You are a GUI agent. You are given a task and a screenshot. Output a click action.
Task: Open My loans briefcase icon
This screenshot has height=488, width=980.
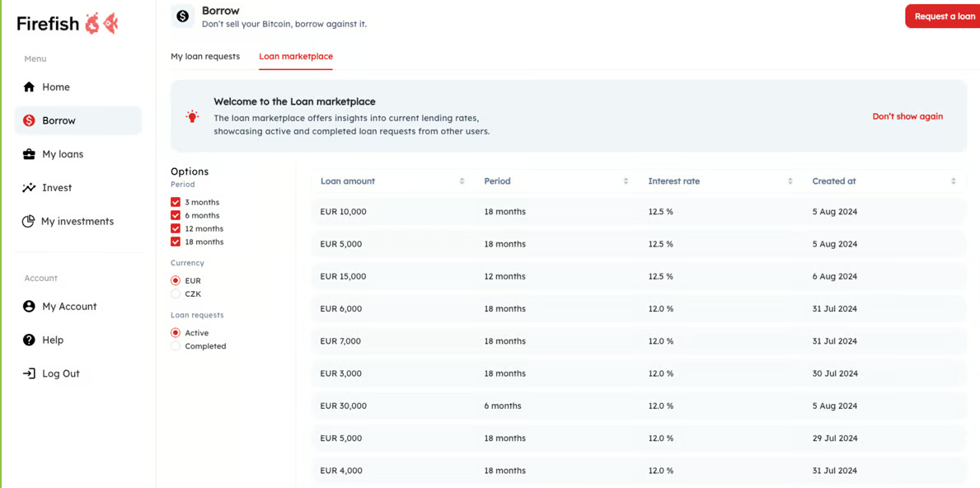click(x=29, y=154)
